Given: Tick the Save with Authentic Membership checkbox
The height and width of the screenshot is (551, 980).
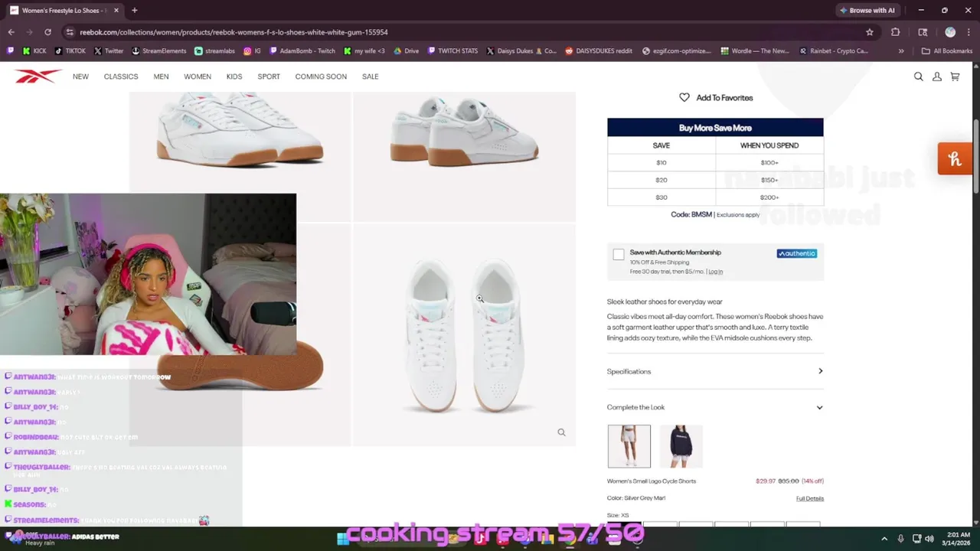Looking at the screenshot, I should pyautogui.click(x=619, y=255).
